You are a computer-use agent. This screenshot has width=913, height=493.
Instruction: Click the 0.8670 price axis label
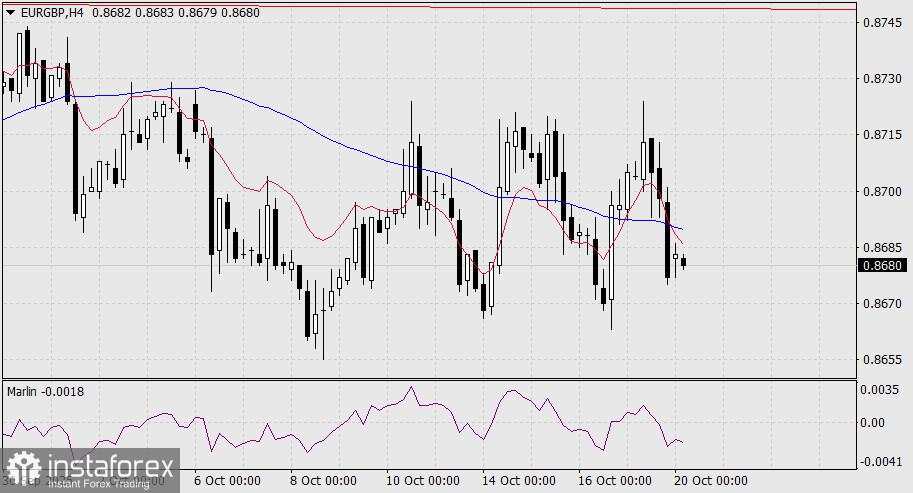click(881, 303)
